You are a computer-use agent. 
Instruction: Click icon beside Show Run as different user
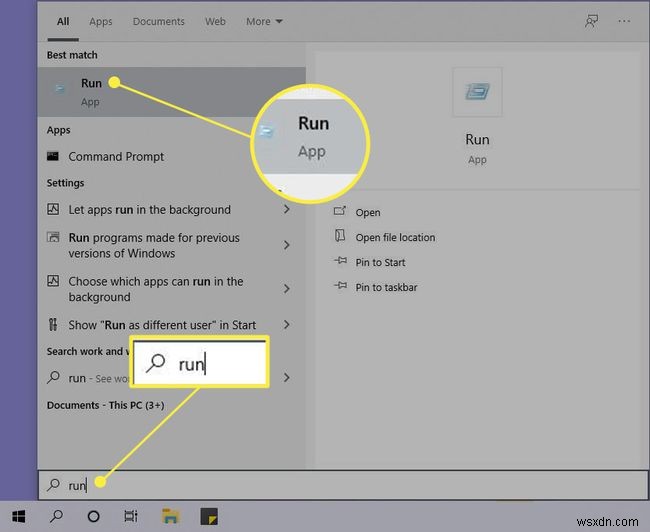53,324
